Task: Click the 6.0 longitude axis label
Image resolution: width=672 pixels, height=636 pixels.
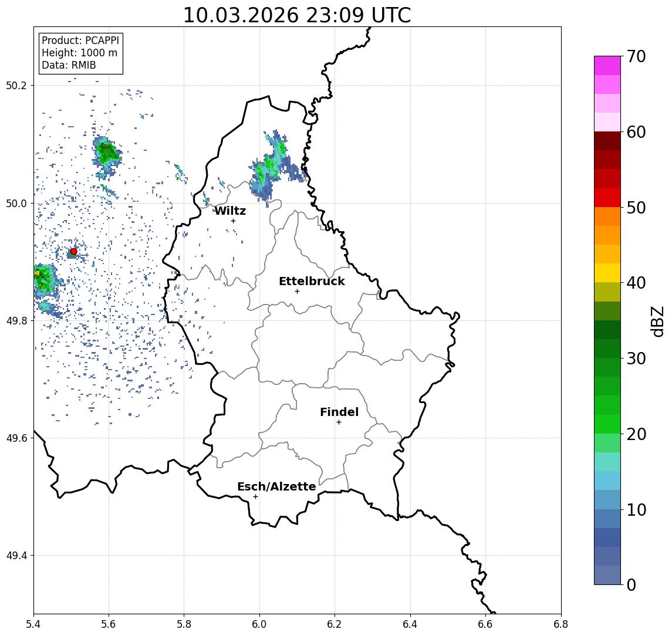Action: (x=259, y=624)
